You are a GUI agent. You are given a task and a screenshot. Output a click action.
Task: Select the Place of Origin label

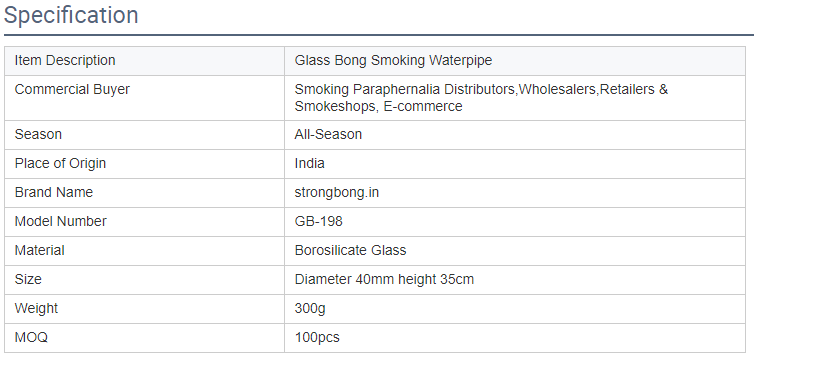(60, 163)
